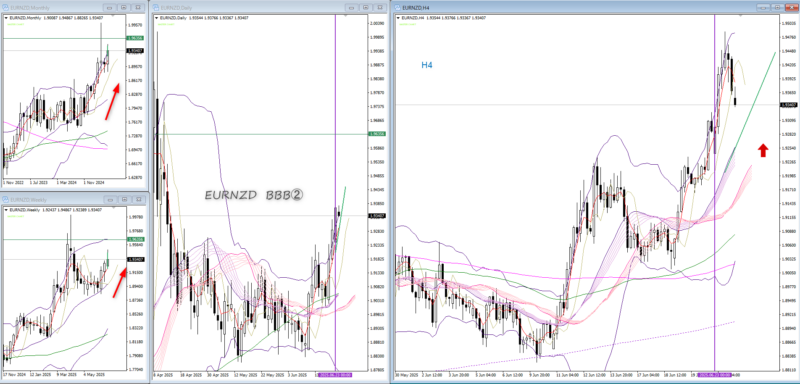The width and height of the screenshot is (800, 384).
Task: Maximize the EURNZD,Monthly chart window
Action: pyautogui.click(x=124, y=8)
